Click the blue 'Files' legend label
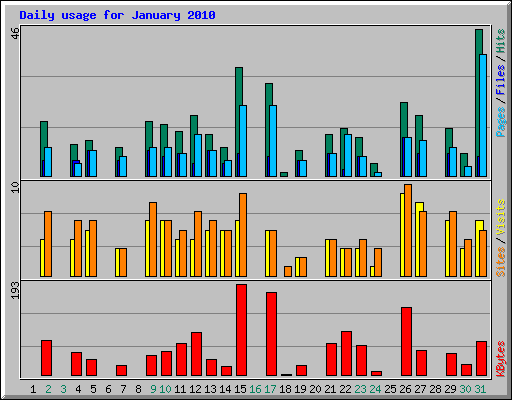 [500, 80]
